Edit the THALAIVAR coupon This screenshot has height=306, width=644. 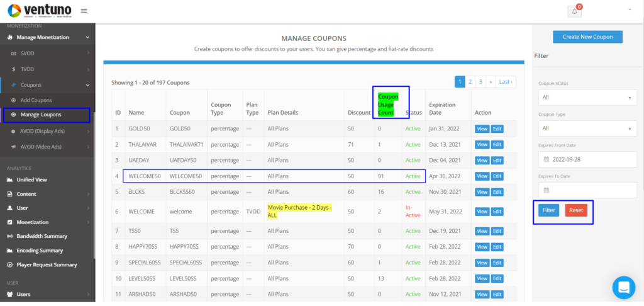(497, 145)
